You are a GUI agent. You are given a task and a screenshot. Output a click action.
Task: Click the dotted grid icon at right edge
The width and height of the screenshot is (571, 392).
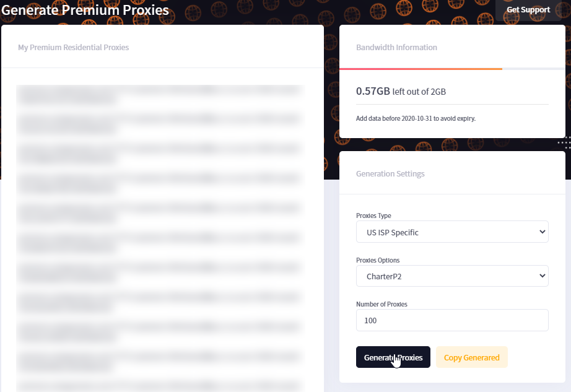[x=564, y=142]
